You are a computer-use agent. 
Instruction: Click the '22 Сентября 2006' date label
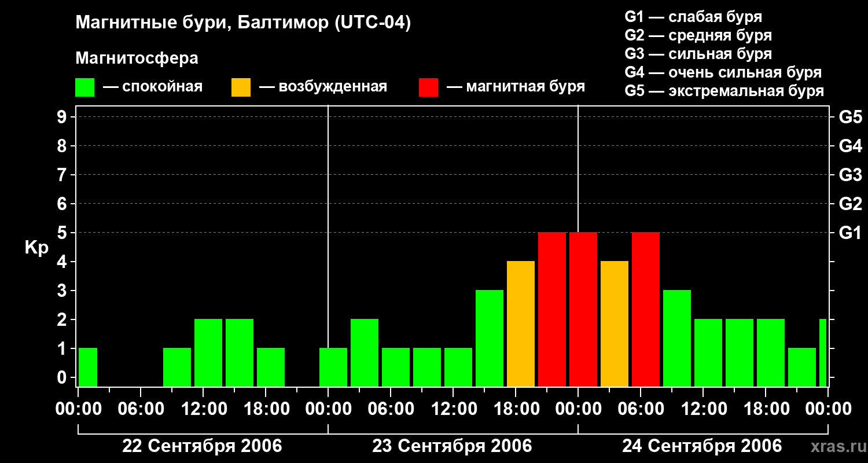pos(203,446)
